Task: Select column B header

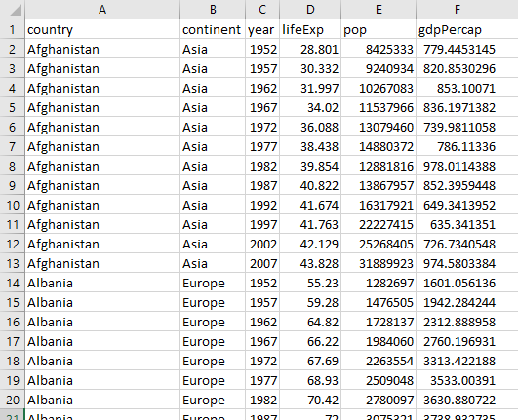Action: coord(213,9)
